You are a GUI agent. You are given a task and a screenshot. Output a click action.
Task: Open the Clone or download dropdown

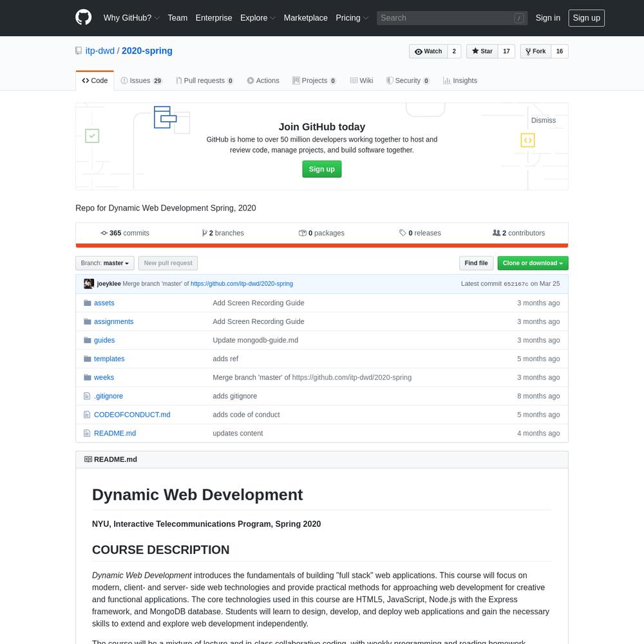533,263
